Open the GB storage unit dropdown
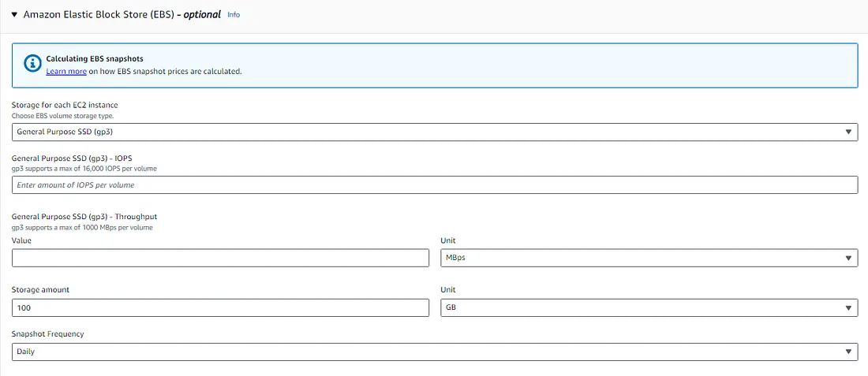Screen dimensions: 868x376 pyautogui.click(x=648, y=307)
